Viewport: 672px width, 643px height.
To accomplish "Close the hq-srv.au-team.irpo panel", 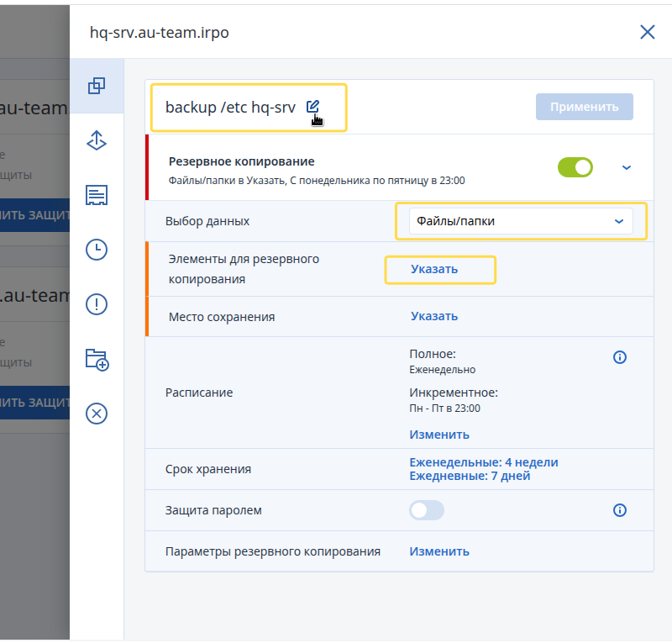I will (647, 32).
